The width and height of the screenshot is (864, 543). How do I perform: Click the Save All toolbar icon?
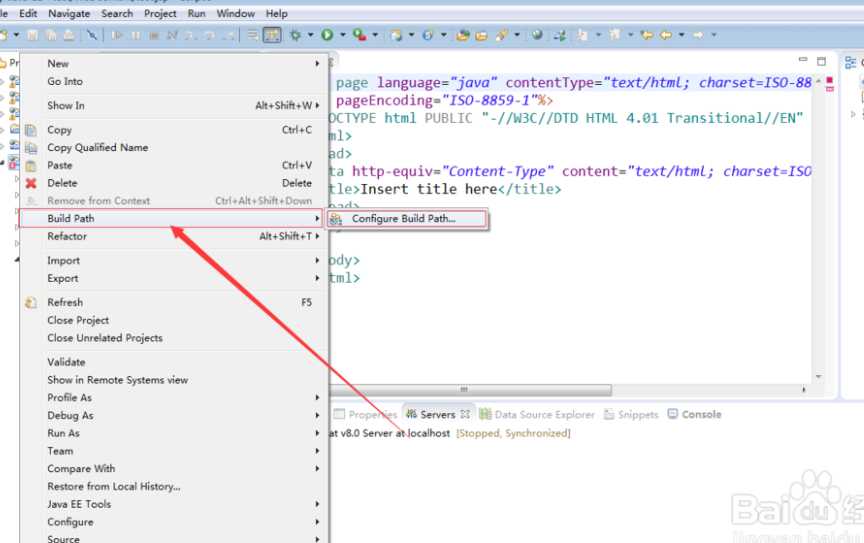coord(51,35)
